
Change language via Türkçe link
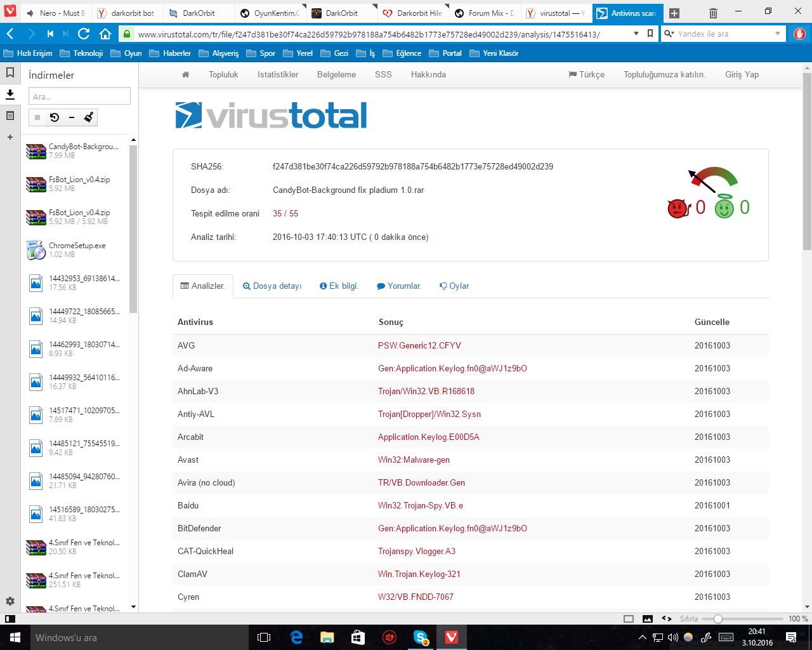click(586, 75)
